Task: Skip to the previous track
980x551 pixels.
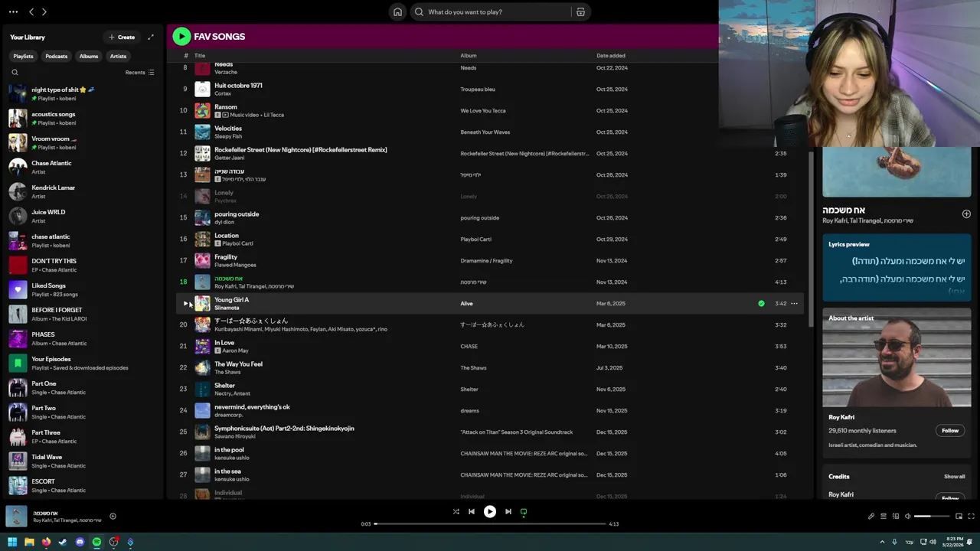Action: point(472,512)
